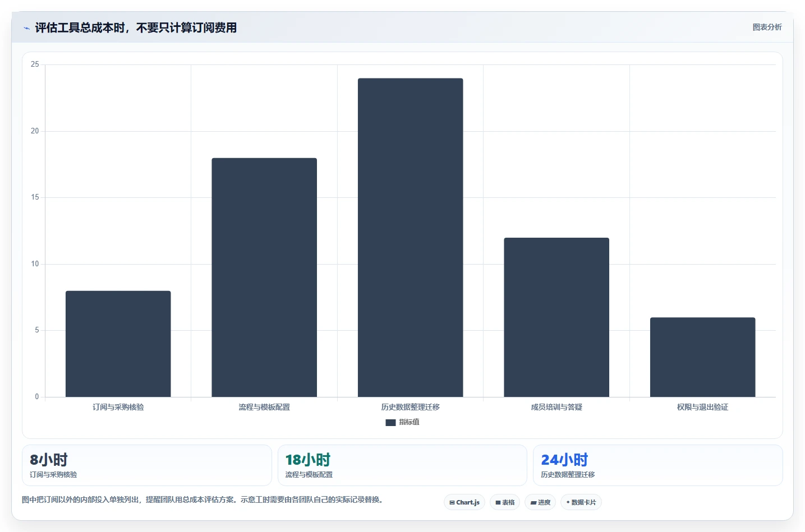Click the 进度 tag chip
805x532 pixels.
pos(540,502)
